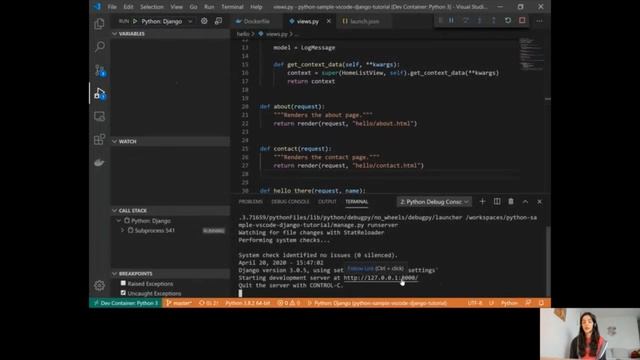The image size is (640, 360).
Task: Click the master branch in status bar
Action: [x=179, y=303]
